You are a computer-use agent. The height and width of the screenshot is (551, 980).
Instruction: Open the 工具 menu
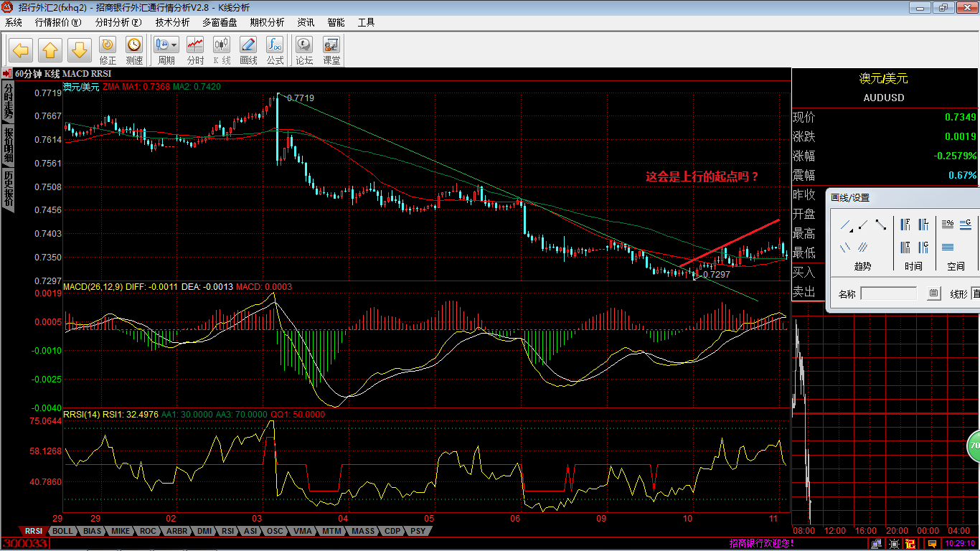(x=366, y=22)
